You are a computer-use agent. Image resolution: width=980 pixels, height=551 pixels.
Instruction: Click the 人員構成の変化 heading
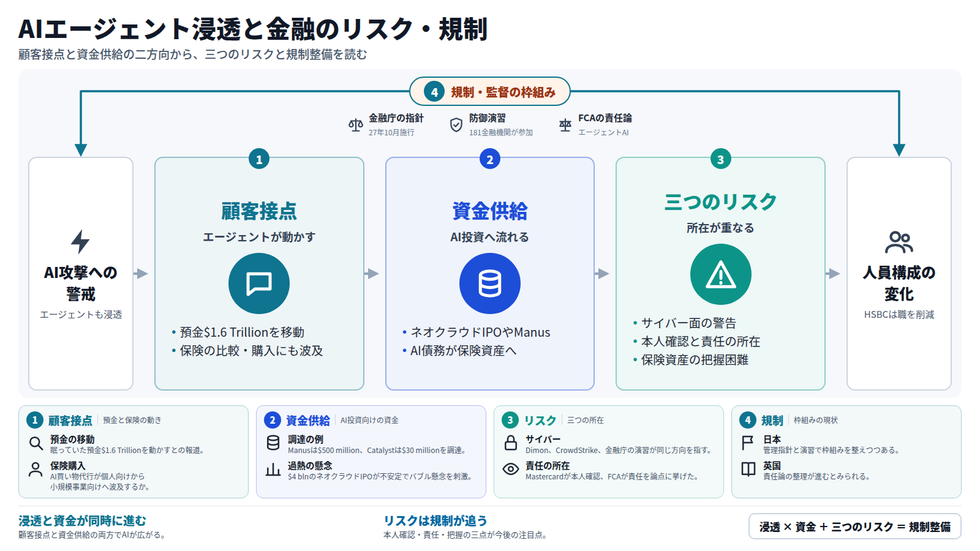pos(899,283)
